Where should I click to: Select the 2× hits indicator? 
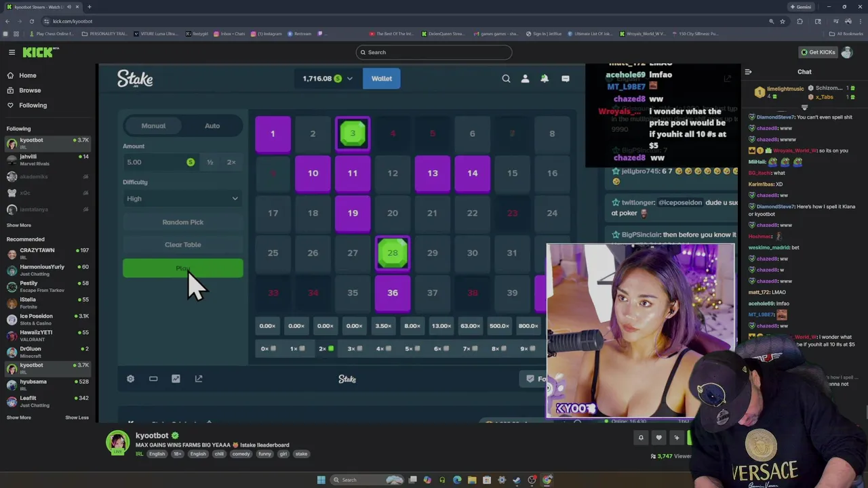(326, 348)
